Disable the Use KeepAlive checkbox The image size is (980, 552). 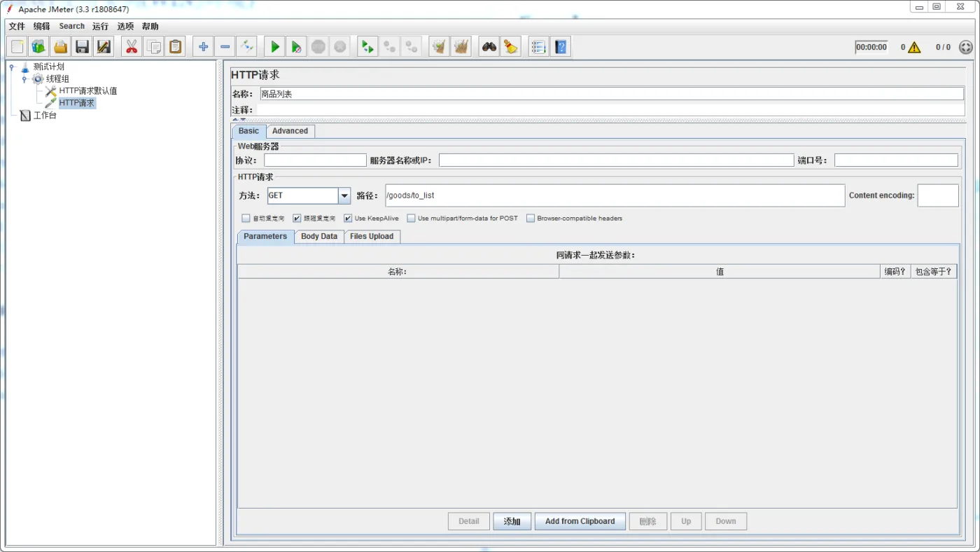[x=348, y=218]
